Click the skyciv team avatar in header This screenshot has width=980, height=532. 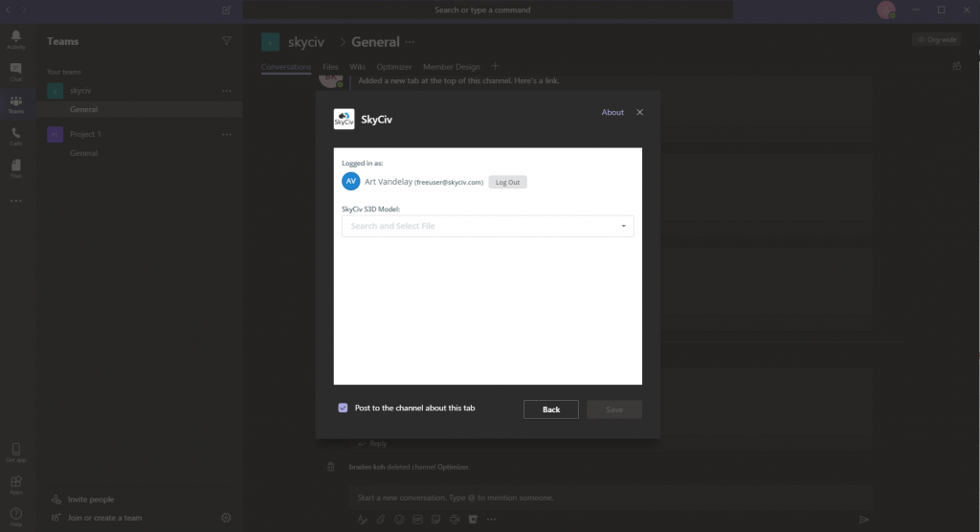pos(270,42)
